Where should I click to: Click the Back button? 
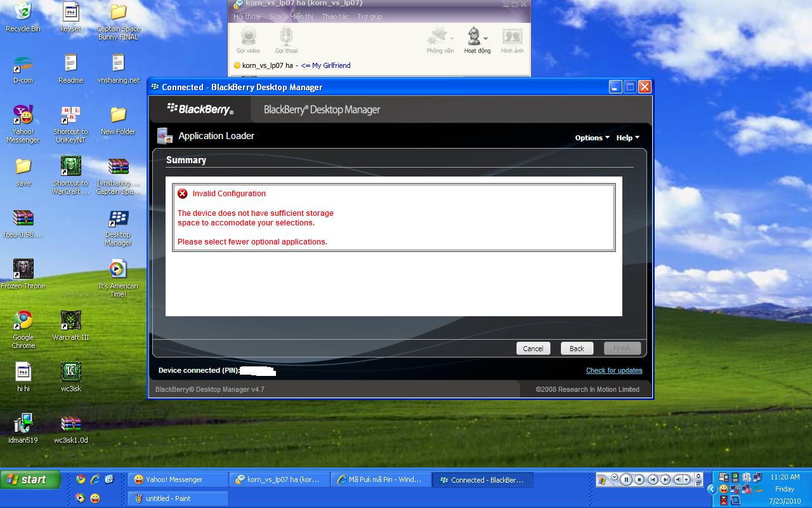tap(577, 349)
